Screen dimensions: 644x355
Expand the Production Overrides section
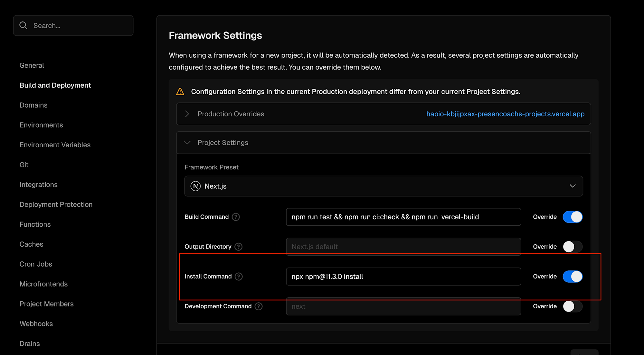pos(187,114)
